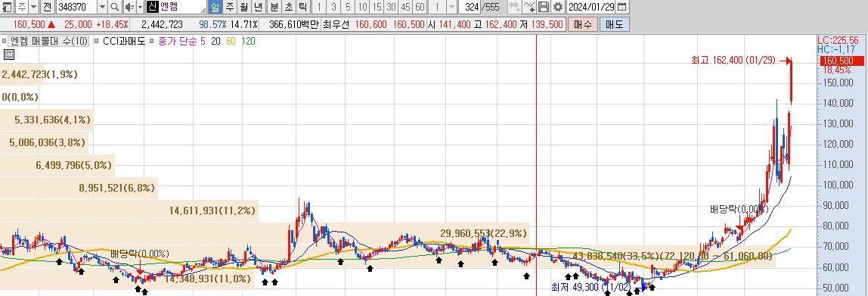The height and width of the screenshot is (296, 868).
Task: Toggle CCI과매도 indicator marker
Action: point(97,41)
